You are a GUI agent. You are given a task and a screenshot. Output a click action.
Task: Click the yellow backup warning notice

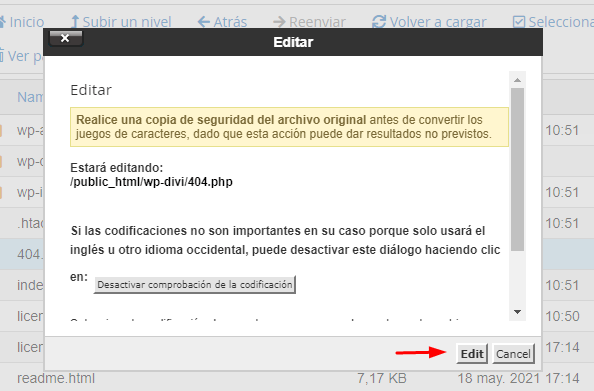click(289, 127)
